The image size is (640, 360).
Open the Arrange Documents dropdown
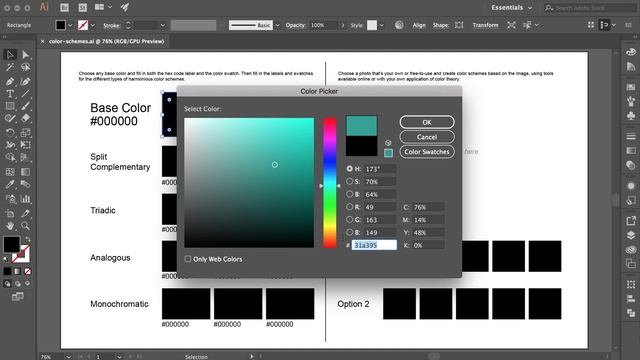click(104, 7)
